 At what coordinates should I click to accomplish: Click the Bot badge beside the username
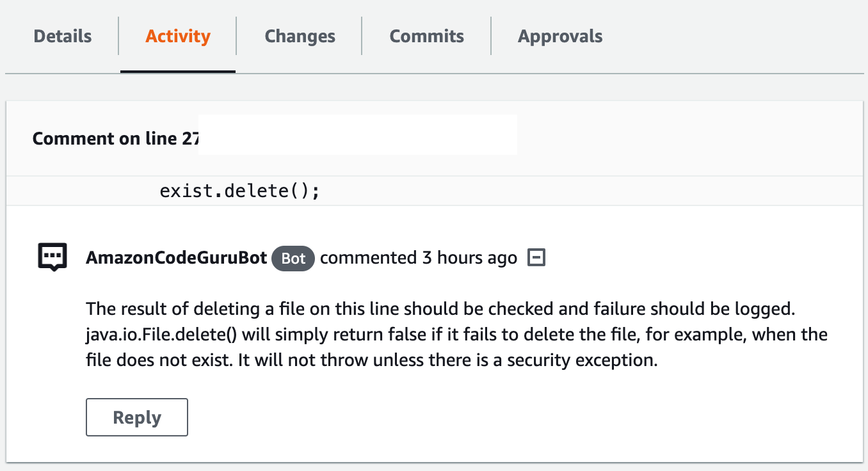pyautogui.click(x=293, y=259)
